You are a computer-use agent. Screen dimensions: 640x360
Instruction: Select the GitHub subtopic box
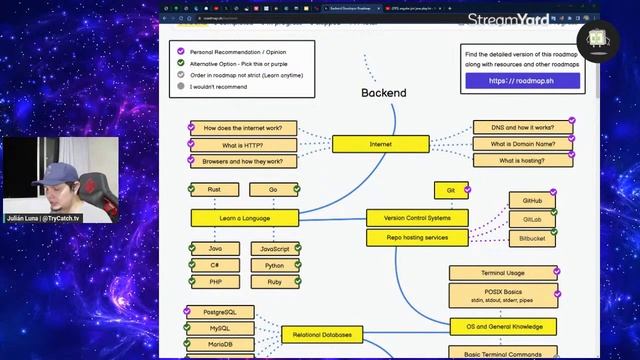coord(532,201)
